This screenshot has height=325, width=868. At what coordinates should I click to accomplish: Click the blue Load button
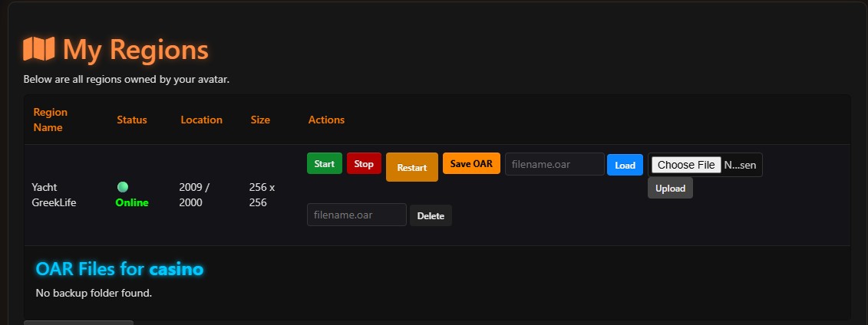pyautogui.click(x=625, y=165)
